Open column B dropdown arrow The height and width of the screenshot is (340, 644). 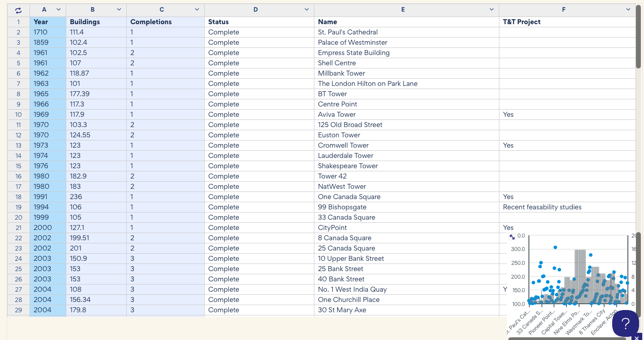click(119, 9)
